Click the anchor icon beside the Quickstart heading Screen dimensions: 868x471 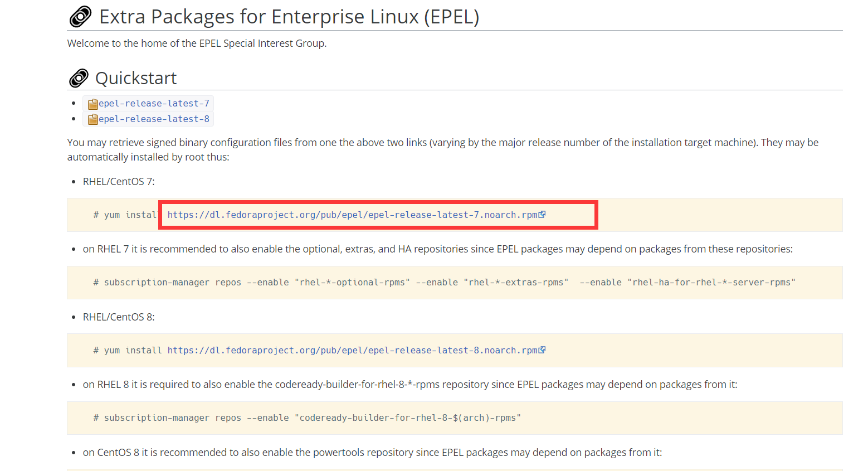[79, 77]
